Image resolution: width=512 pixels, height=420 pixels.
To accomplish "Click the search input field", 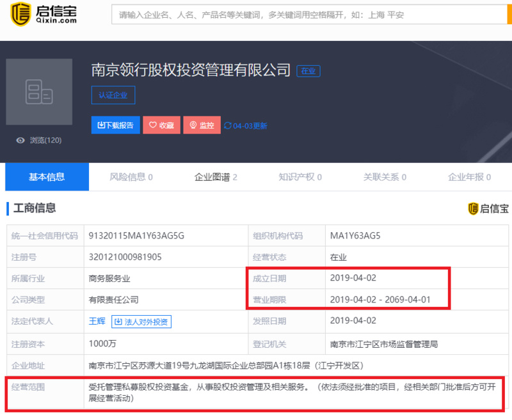I will coord(307,15).
